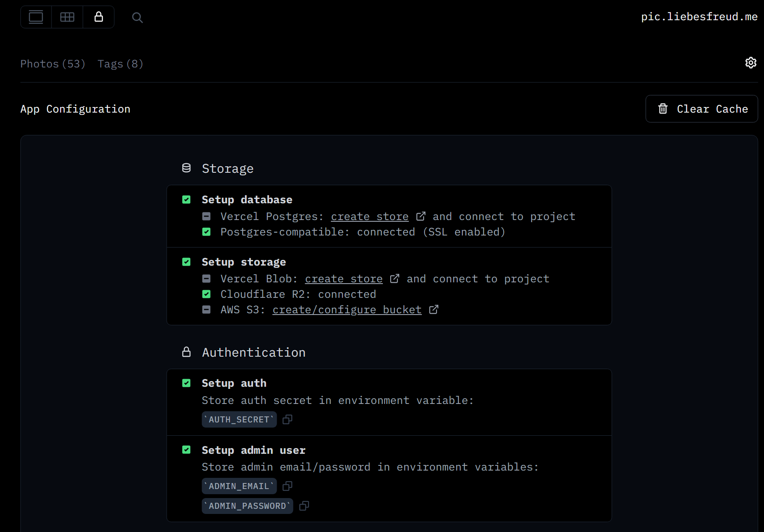The height and width of the screenshot is (532, 764).
Task: Switch to grid view icon
Action: [67, 17]
